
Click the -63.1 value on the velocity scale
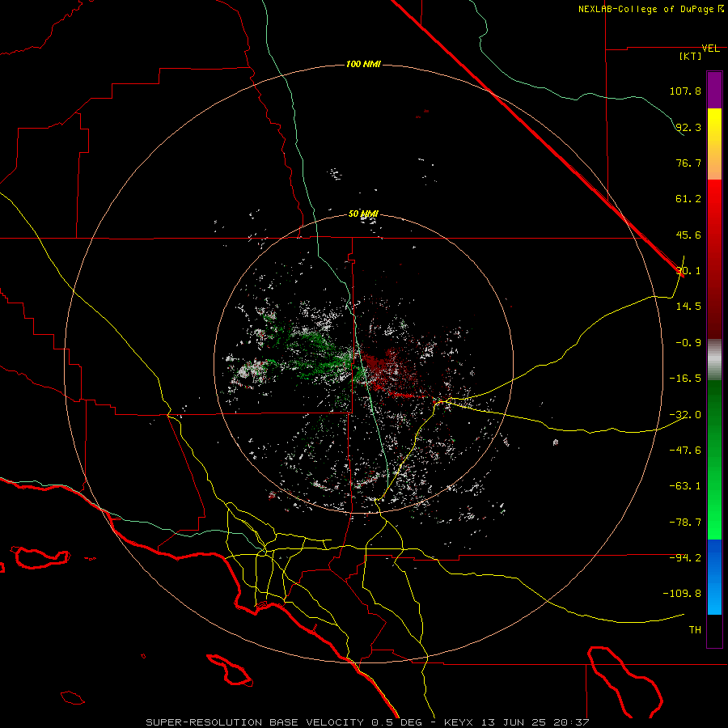point(685,485)
